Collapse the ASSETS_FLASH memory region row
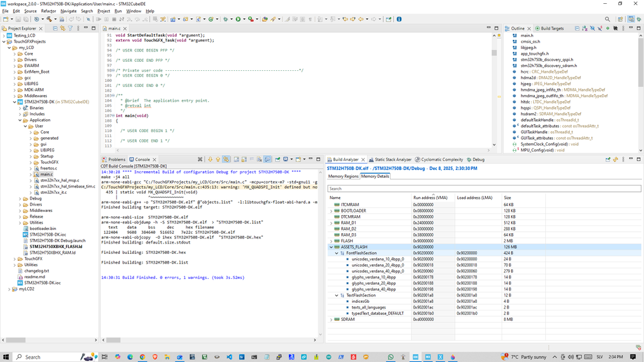Viewport: 644px width, 362px height. [x=331, y=247]
